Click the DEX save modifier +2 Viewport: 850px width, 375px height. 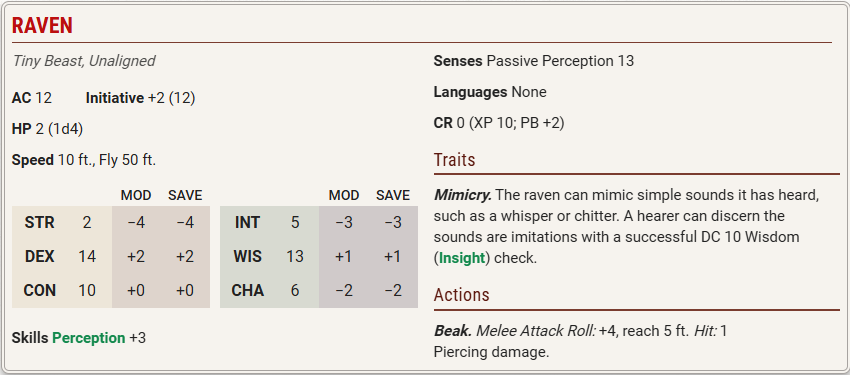(185, 256)
